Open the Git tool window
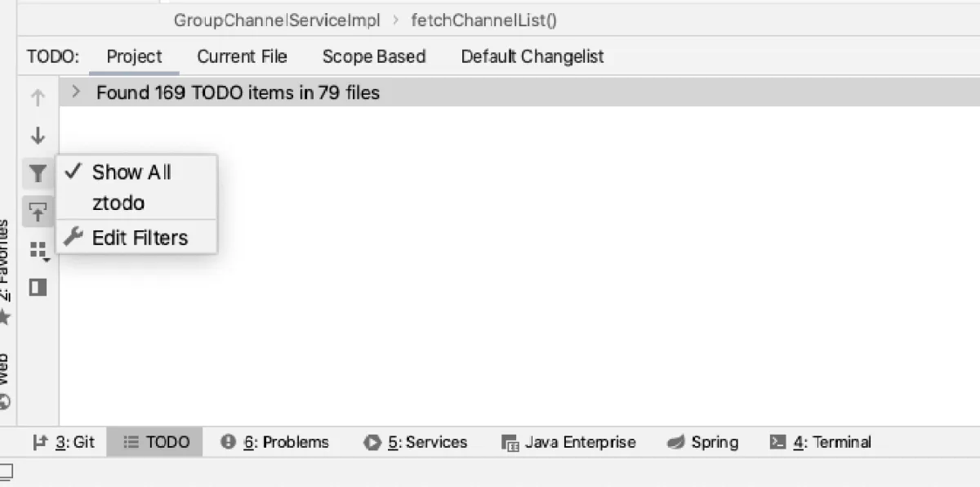Image resolution: width=980 pixels, height=487 pixels. point(64,442)
